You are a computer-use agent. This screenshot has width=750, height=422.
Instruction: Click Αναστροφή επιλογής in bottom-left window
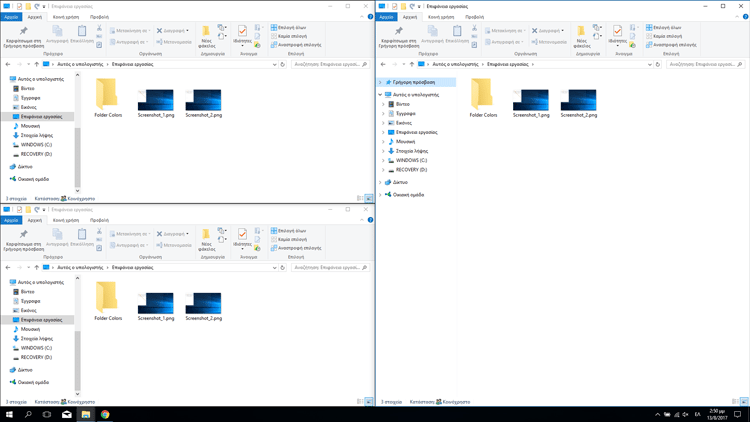296,248
